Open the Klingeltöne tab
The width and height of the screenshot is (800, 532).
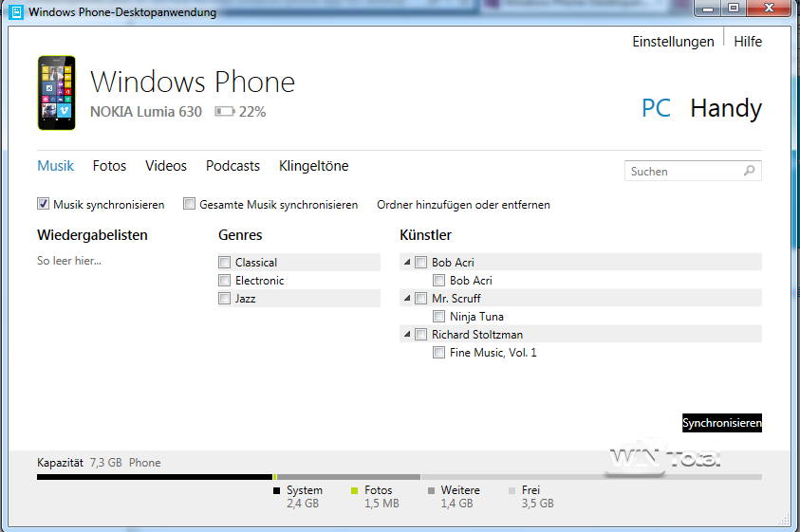[314, 166]
